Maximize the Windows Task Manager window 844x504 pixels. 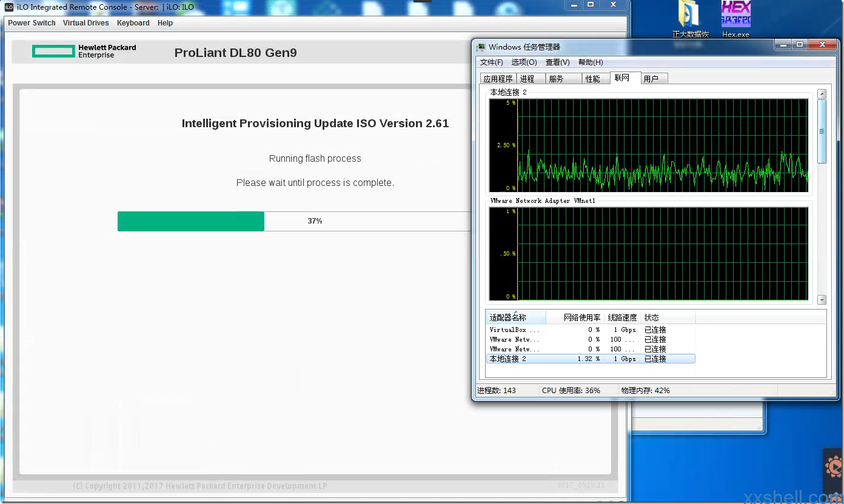[800, 44]
